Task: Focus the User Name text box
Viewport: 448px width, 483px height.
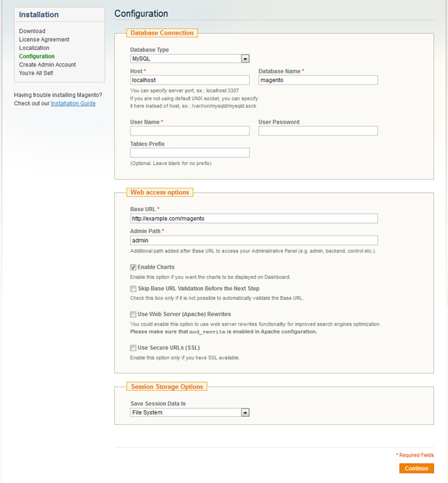Action: (x=189, y=131)
